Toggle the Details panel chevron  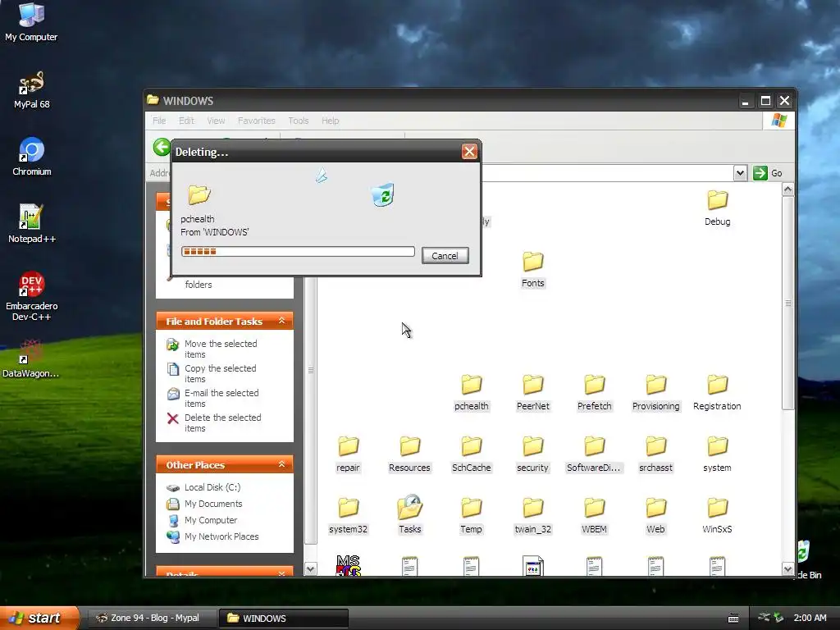(282, 573)
